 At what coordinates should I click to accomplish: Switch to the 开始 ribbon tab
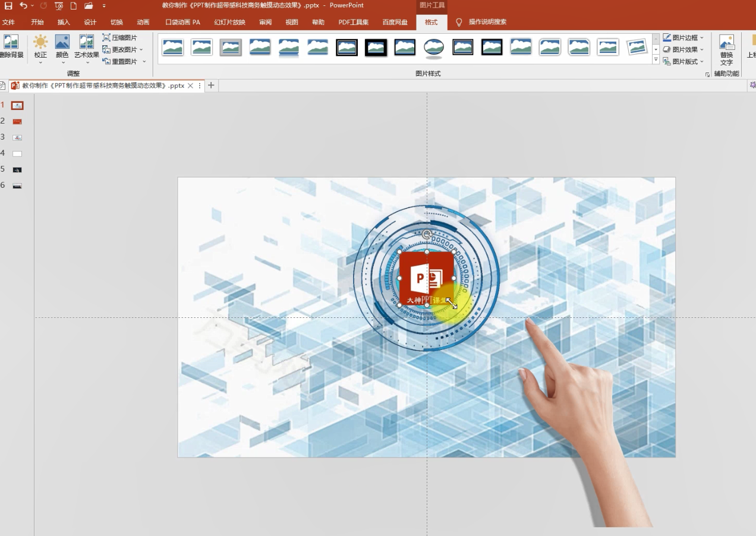(37, 22)
